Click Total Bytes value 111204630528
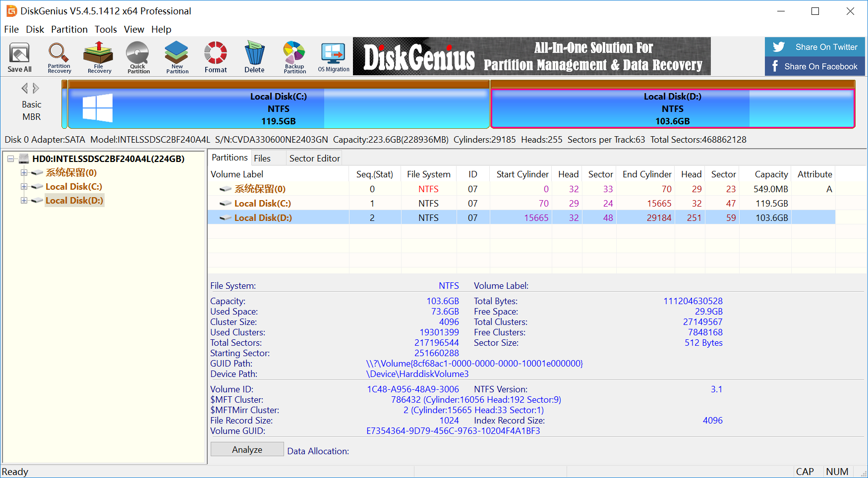This screenshot has height=478, width=868. tap(693, 301)
